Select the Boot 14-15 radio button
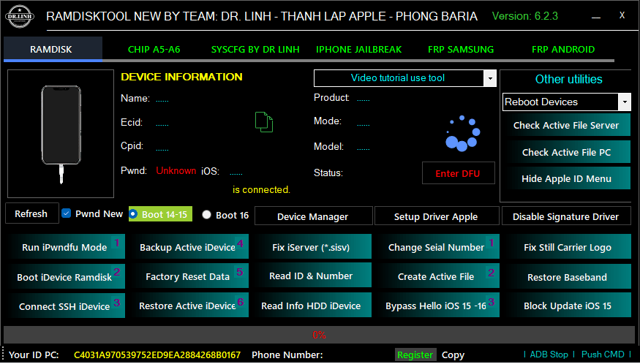Viewport: 640px width, 364px height. [133, 214]
